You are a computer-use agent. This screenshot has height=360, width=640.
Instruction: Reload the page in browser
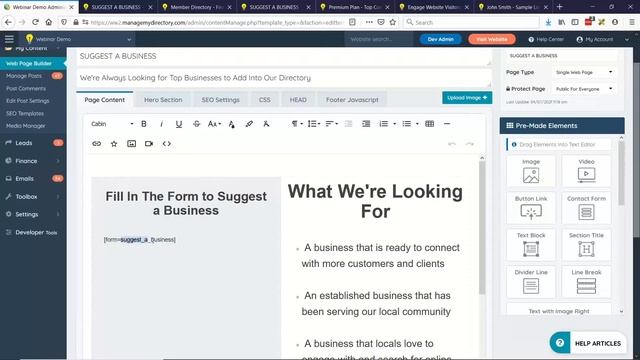click(x=35, y=22)
